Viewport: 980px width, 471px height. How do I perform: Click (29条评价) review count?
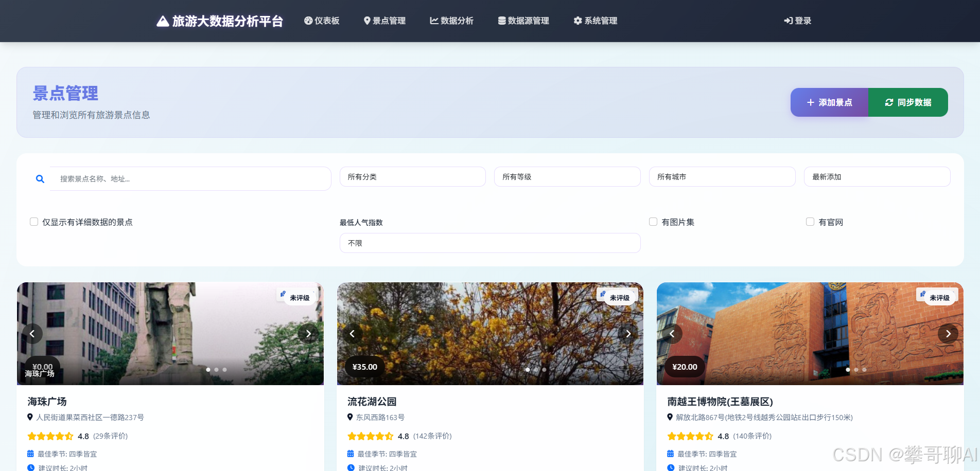(111, 436)
